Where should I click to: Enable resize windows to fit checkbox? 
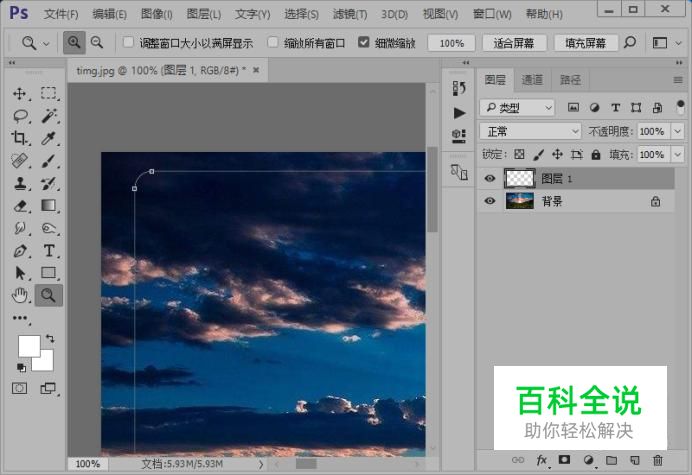click(x=128, y=42)
